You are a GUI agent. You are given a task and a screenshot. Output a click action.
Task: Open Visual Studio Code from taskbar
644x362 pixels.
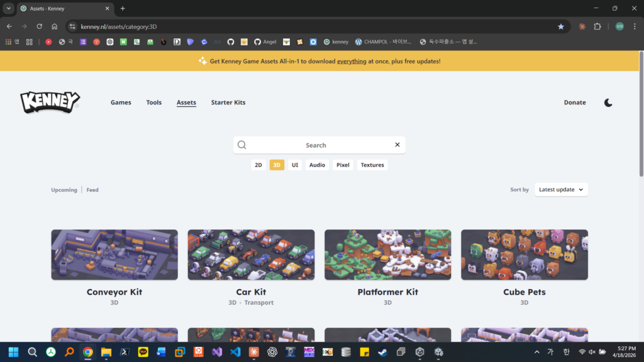click(x=235, y=352)
